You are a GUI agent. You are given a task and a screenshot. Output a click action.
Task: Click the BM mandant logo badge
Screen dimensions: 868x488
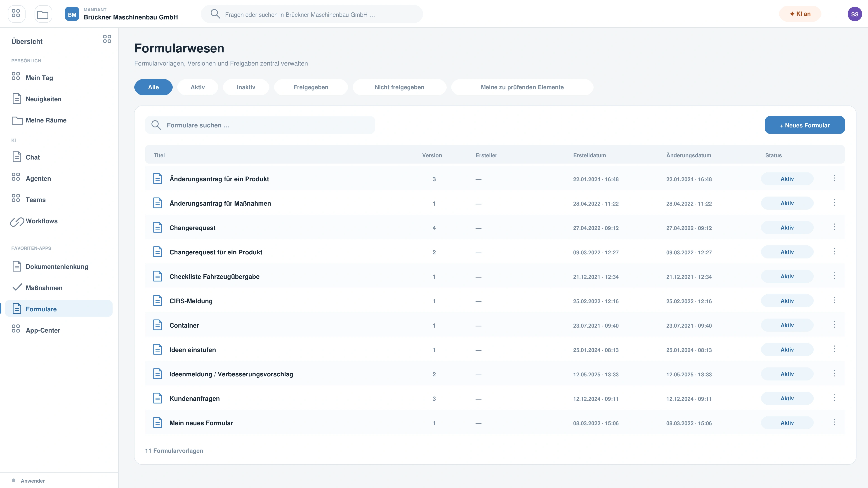coord(72,14)
